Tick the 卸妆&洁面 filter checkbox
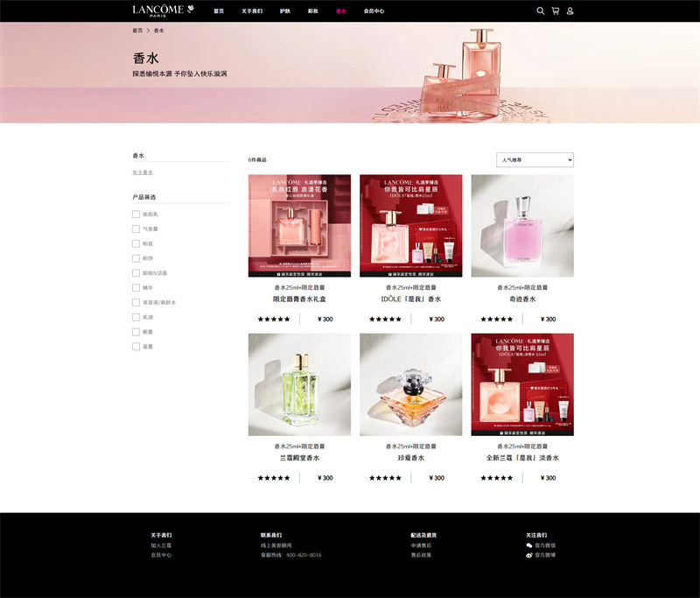 (x=136, y=273)
